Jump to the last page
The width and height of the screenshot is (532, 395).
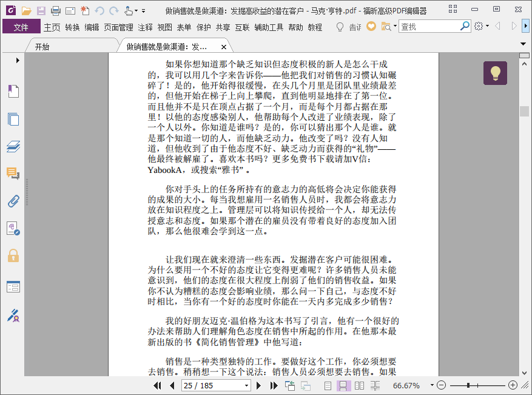274,385
